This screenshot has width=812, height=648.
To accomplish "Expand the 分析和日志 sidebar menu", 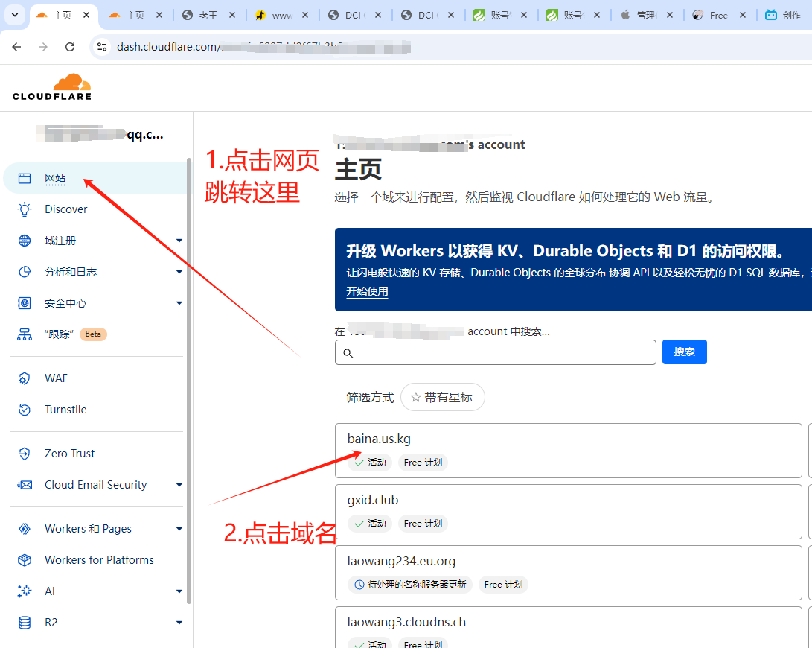I will [179, 272].
